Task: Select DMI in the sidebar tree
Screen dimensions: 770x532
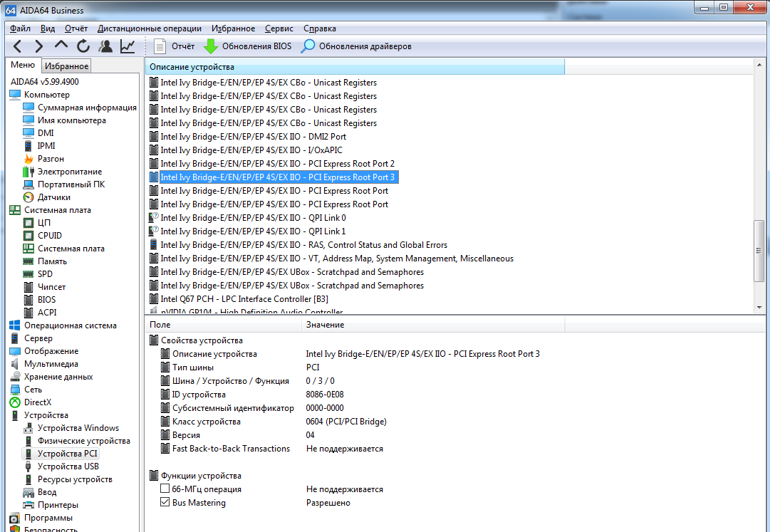Action: (x=46, y=133)
